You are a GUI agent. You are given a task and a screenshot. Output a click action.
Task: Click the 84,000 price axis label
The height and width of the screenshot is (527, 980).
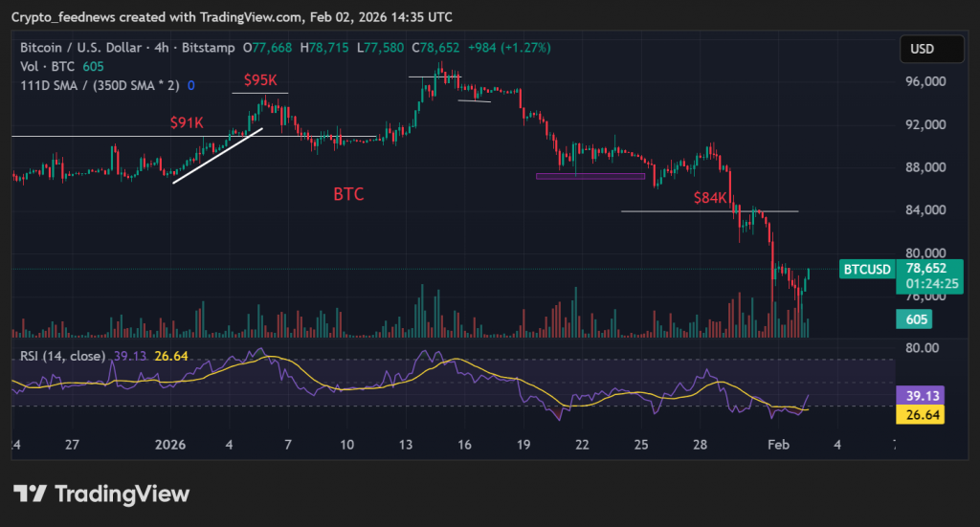(x=925, y=210)
